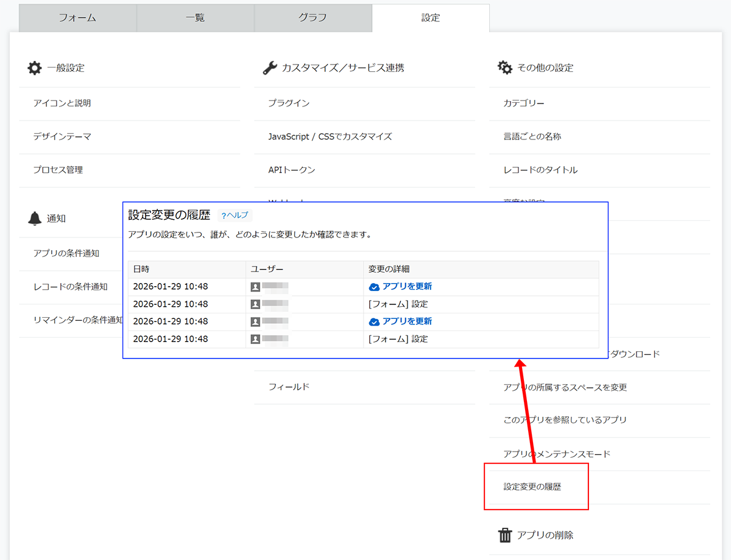731x560 pixels.
Task: Click the trash can icon for アプリの削除
Action: [505, 535]
